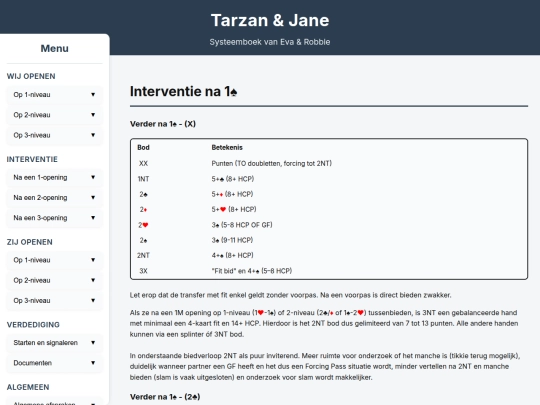Open the 'Na een 3-opening' dropdown
This screenshot has height=405, width=540.
tap(54, 218)
